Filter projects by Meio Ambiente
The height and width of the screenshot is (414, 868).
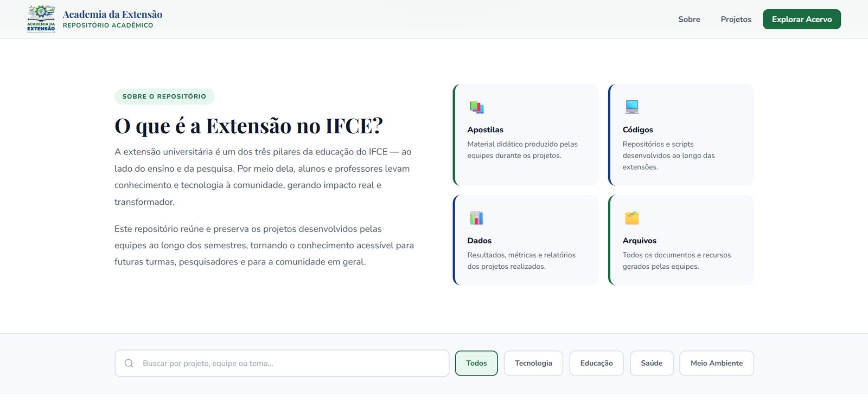tap(717, 363)
